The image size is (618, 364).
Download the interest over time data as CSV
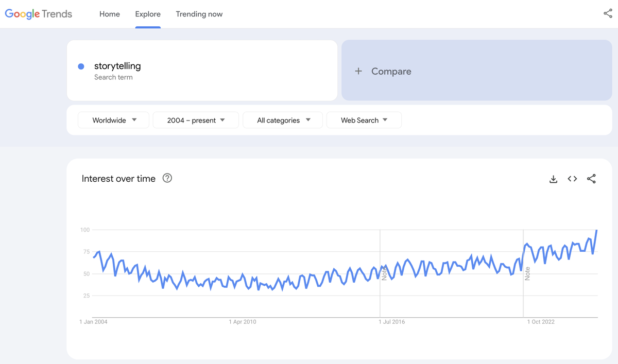(553, 179)
